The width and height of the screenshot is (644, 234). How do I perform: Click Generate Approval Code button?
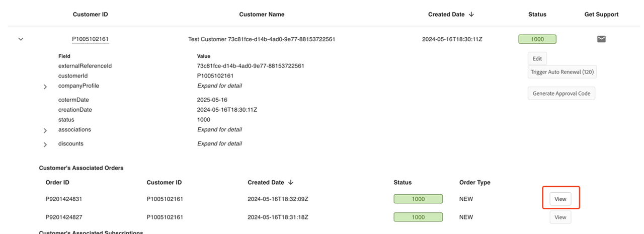click(x=561, y=94)
